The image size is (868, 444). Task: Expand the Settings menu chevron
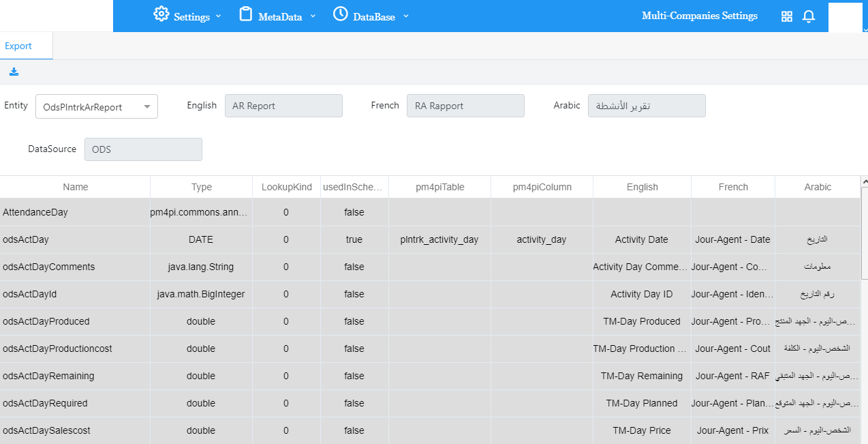point(219,16)
